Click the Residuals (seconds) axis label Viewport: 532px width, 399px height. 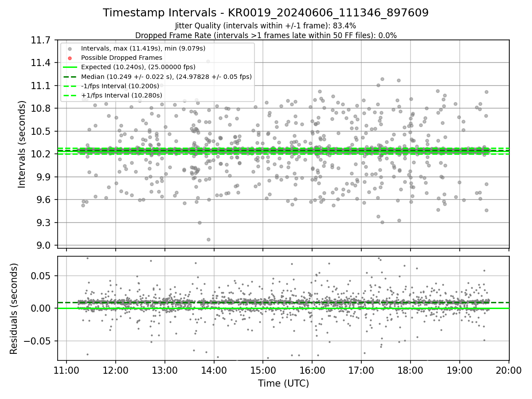click(14, 309)
